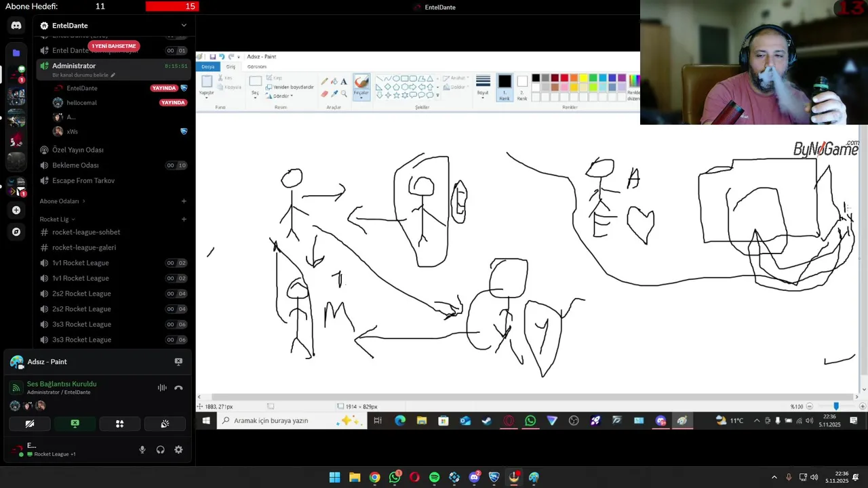The image size is (868, 488).
Task: Click the Seç selection rectangle icon
Action: tap(255, 81)
